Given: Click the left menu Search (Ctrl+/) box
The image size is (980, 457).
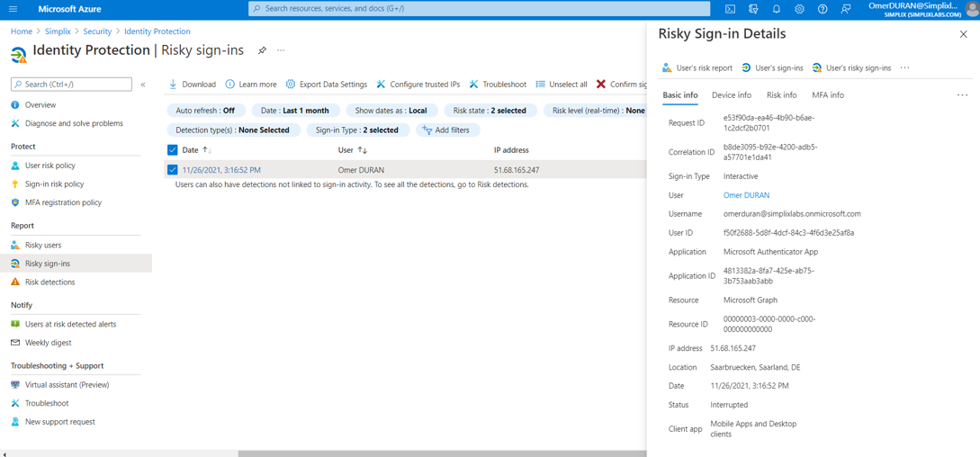Looking at the screenshot, I should click(72, 85).
